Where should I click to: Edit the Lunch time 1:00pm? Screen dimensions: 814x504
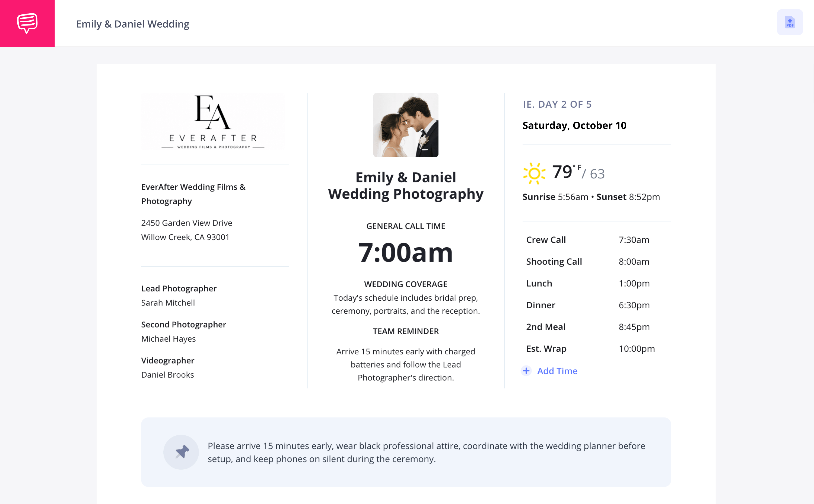pyautogui.click(x=634, y=283)
